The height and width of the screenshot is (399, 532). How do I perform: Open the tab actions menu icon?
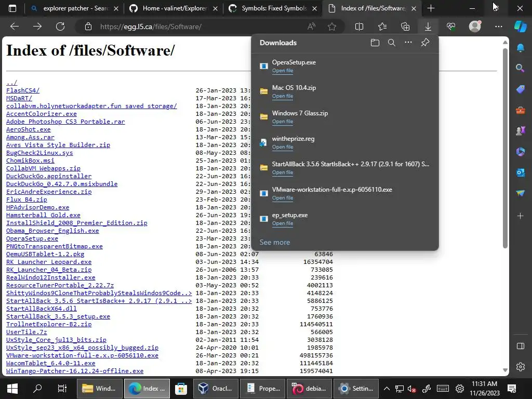[12, 8]
